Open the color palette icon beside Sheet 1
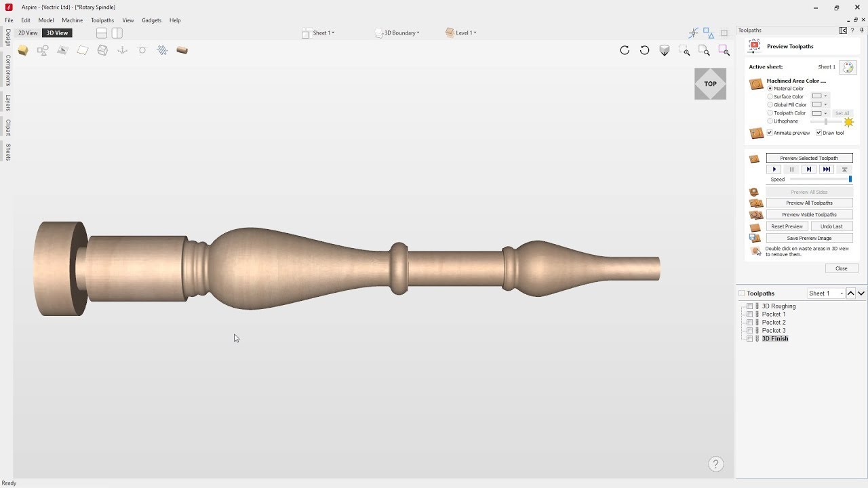Viewport: 868px width, 488px height. [848, 67]
